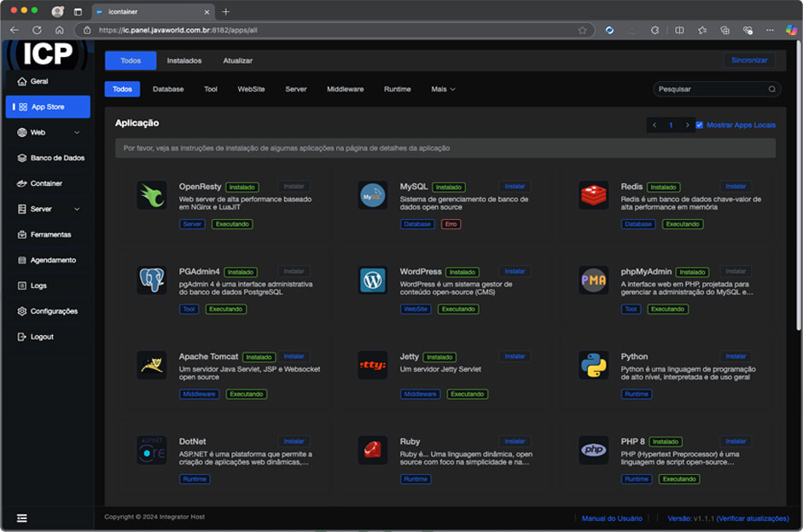Filter apps by Database category
The width and height of the screenshot is (803, 532).
pyautogui.click(x=168, y=89)
